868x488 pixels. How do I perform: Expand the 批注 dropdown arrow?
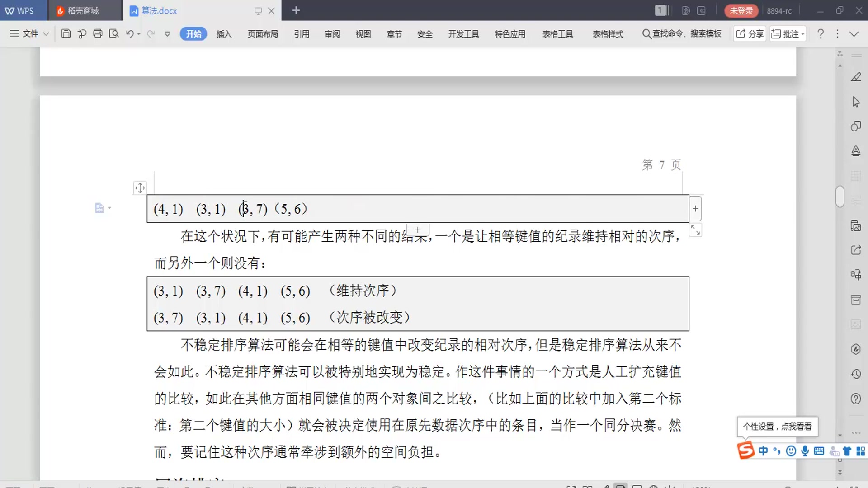803,34
